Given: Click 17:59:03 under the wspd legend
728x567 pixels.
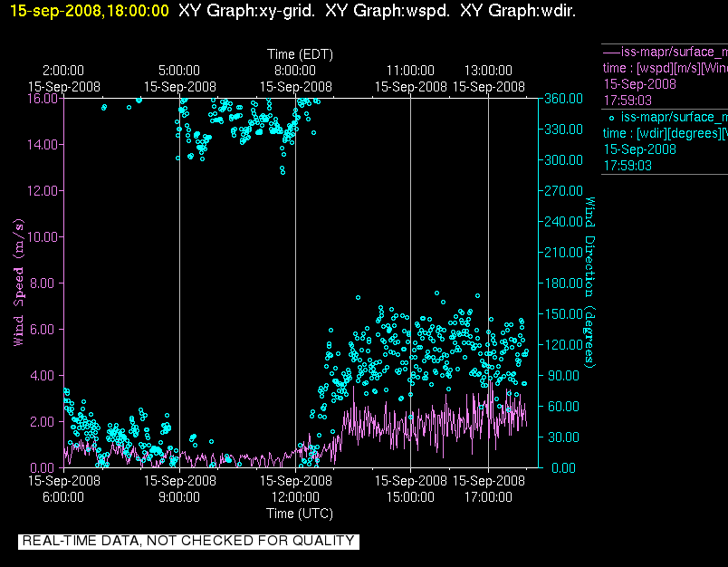Looking at the screenshot, I should (627, 101).
